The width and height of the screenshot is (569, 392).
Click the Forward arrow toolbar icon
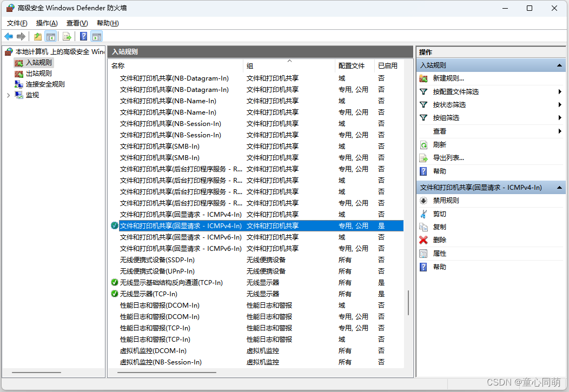click(x=21, y=36)
